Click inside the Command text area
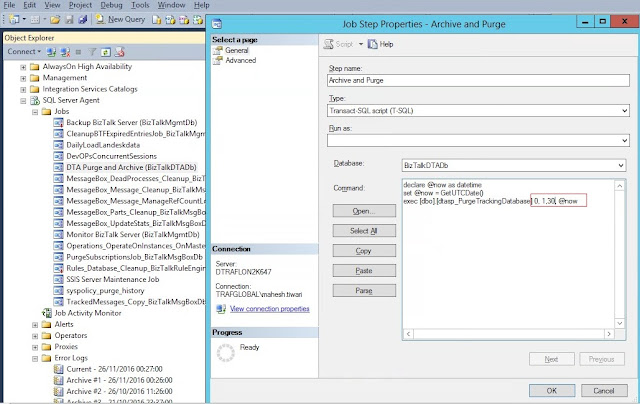640x404 pixels. (508, 254)
